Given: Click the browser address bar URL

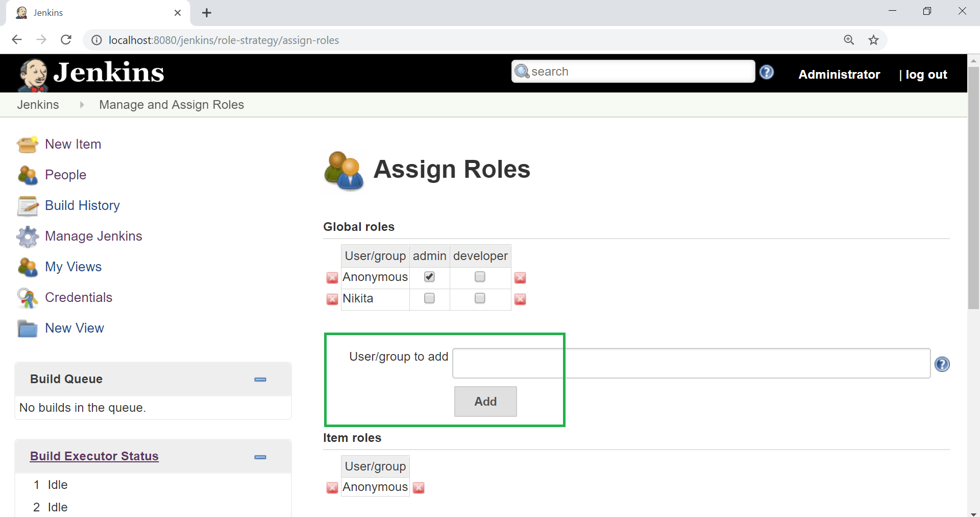Looking at the screenshot, I should [224, 40].
